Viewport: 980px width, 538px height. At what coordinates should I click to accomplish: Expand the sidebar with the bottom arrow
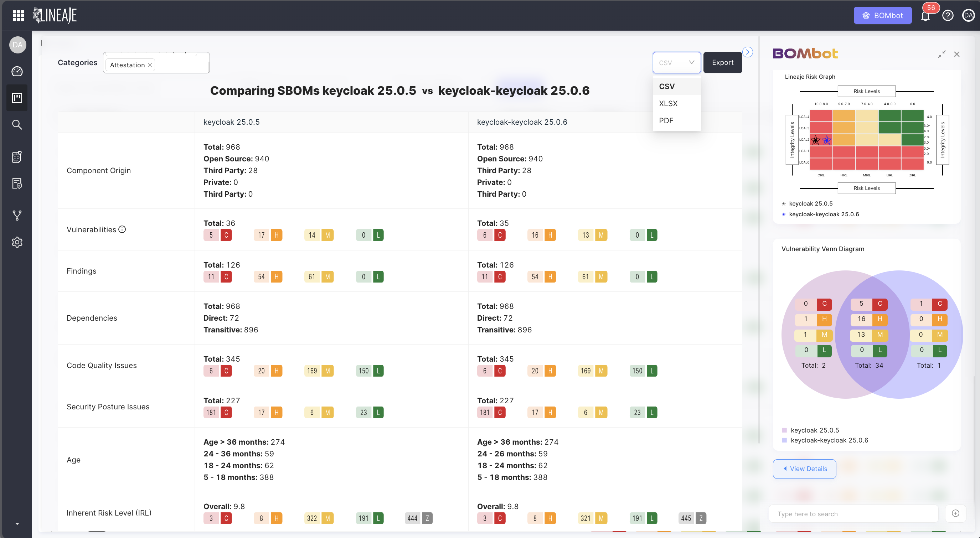[x=17, y=524]
